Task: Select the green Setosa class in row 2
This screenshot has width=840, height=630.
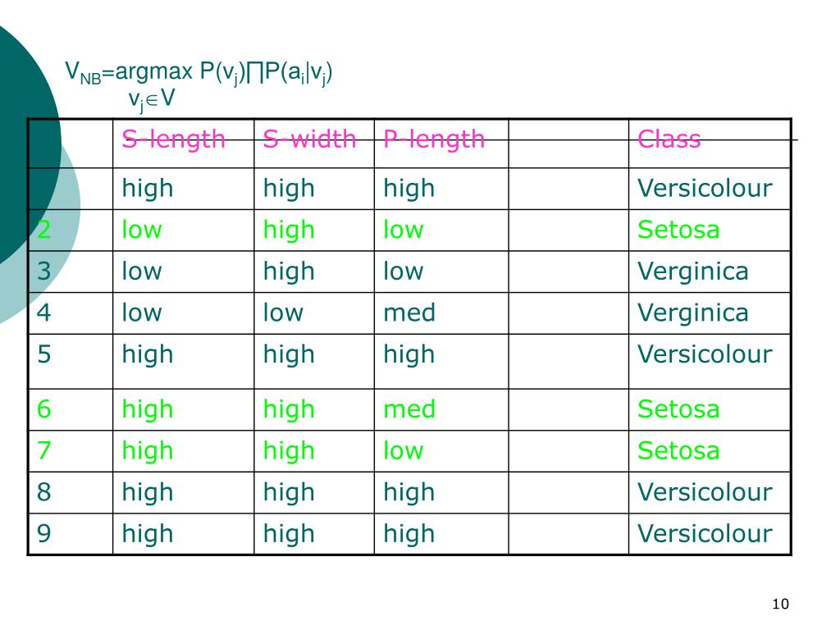Action: pos(678,230)
